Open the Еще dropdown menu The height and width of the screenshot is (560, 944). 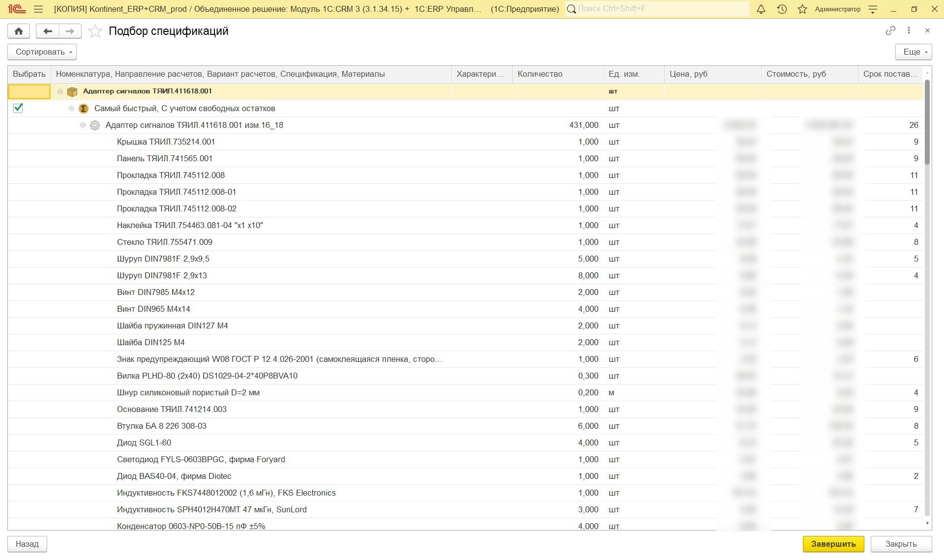(x=914, y=52)
